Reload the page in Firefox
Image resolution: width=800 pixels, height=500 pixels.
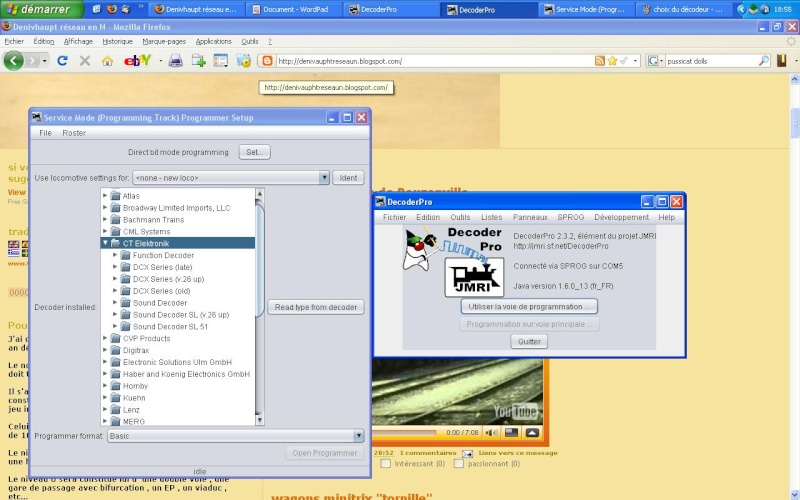point(62,61)
